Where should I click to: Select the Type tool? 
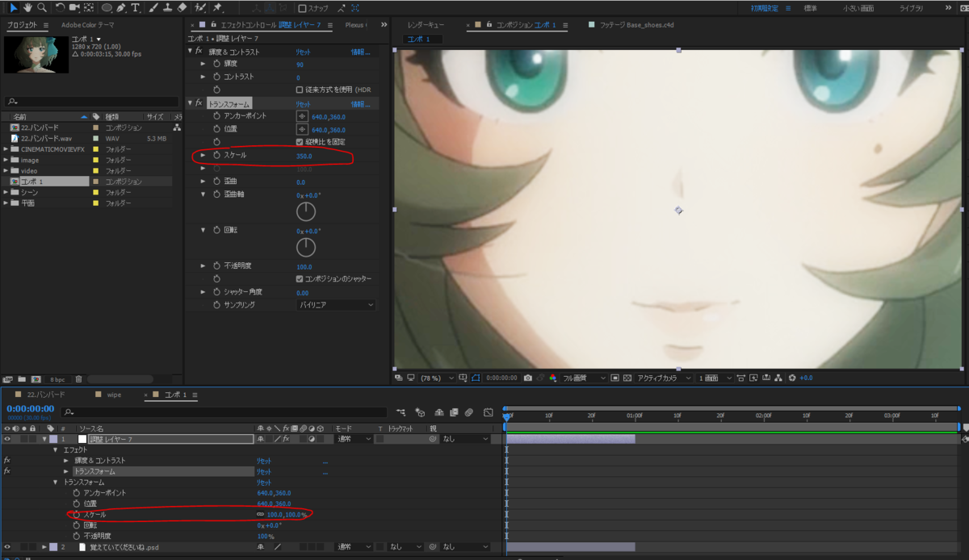(x=135, y=8)
